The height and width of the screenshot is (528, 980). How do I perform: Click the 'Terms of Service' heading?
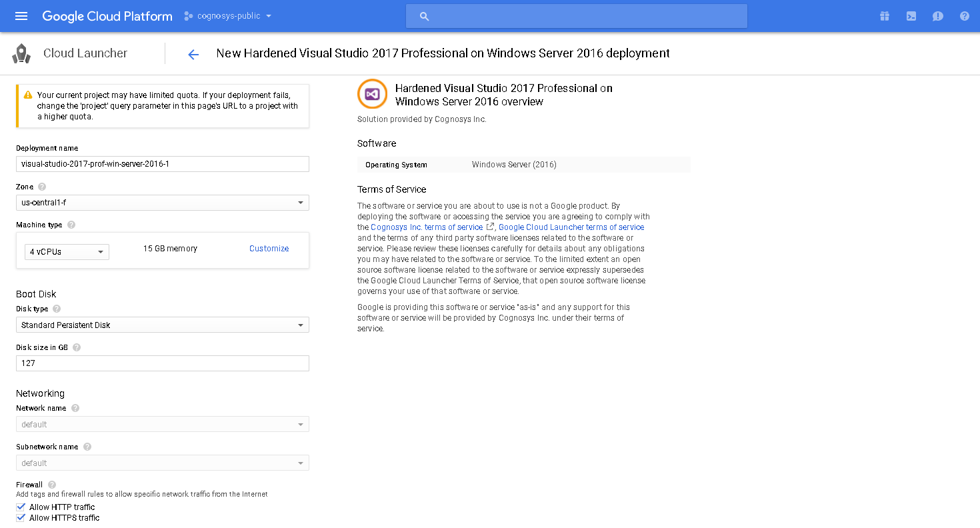click(391, 189)
